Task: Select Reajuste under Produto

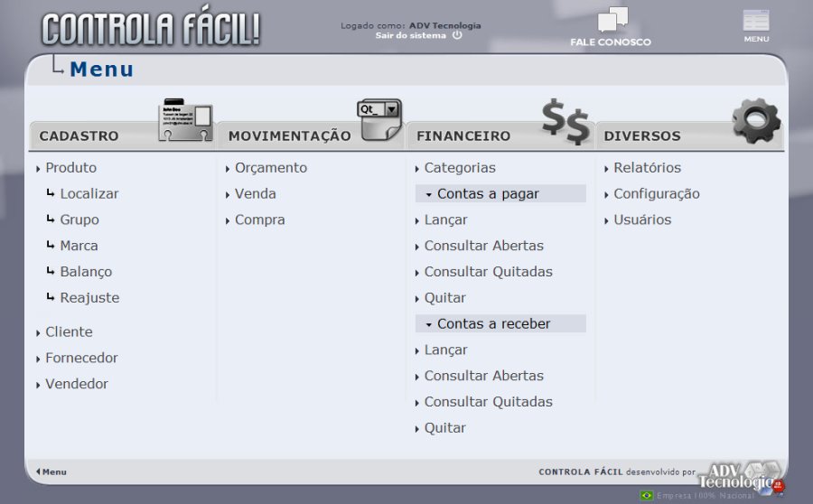Action: 89,298
